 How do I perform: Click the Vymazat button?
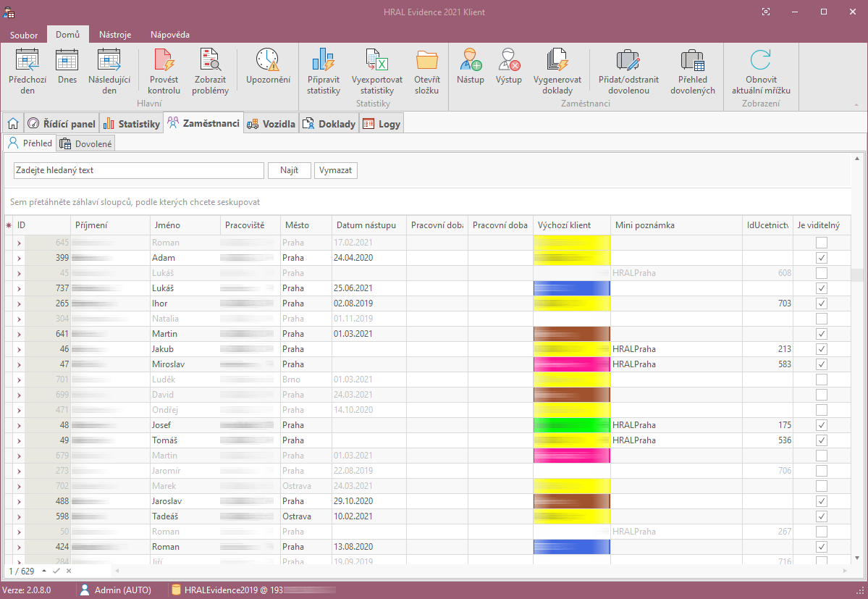click(335, 170)
